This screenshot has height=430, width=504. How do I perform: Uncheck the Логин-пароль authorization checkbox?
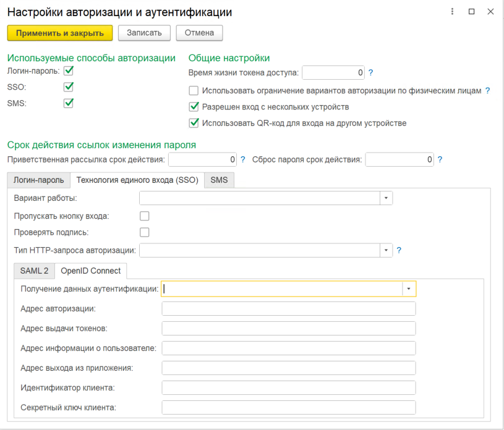pyautogui.click(x=69, y=70)
